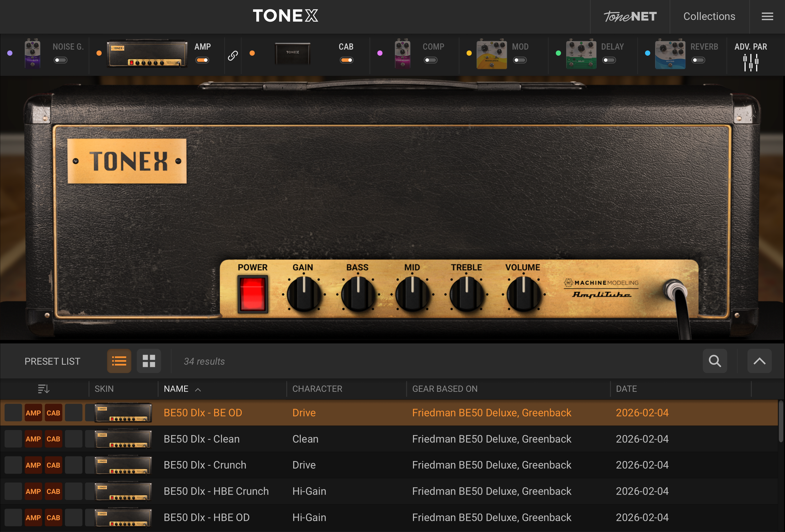Click the TREBLE knob

tap(466, 294)
